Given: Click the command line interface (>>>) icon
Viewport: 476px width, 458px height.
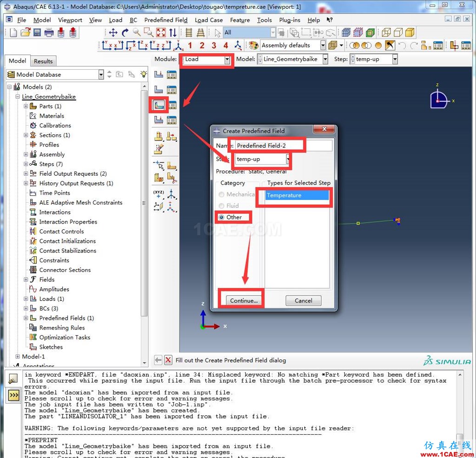Looking at the screenshot, I should [13, 395].
